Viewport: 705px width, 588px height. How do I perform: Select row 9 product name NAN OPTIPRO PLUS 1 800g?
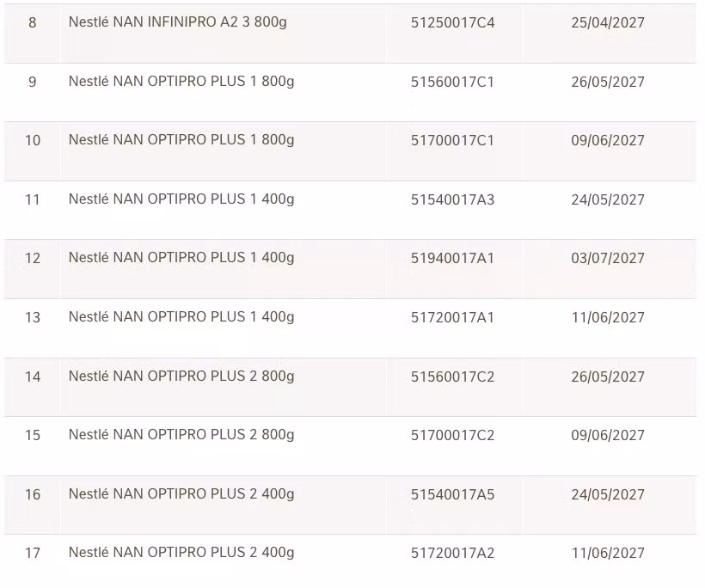(x=181, y=82)
